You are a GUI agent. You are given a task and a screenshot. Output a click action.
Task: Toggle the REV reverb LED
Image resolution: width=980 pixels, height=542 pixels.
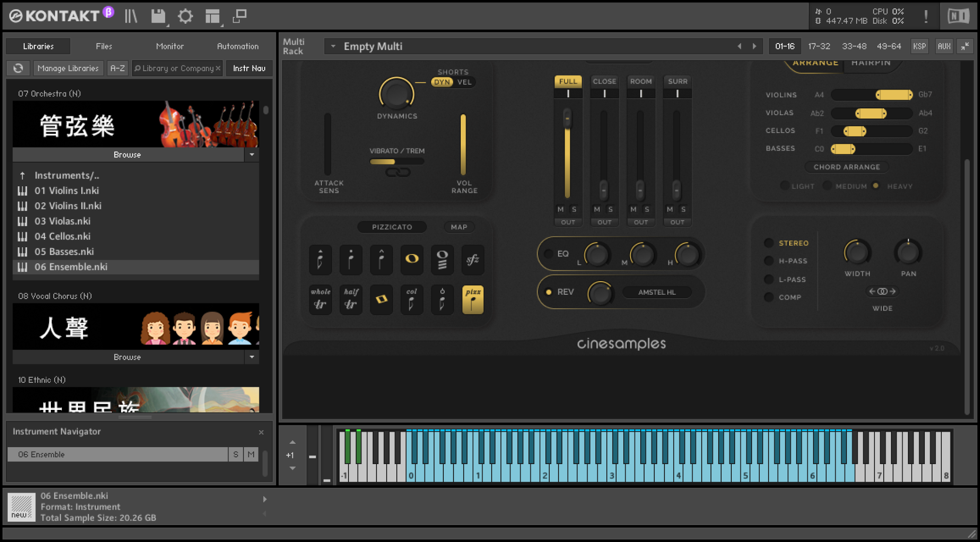(x=549, y=292)
